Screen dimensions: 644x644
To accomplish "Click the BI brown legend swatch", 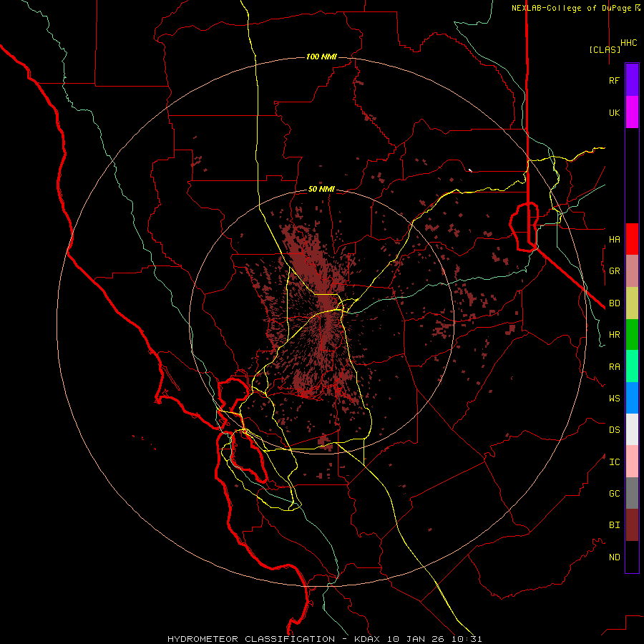I will [632, 525].
